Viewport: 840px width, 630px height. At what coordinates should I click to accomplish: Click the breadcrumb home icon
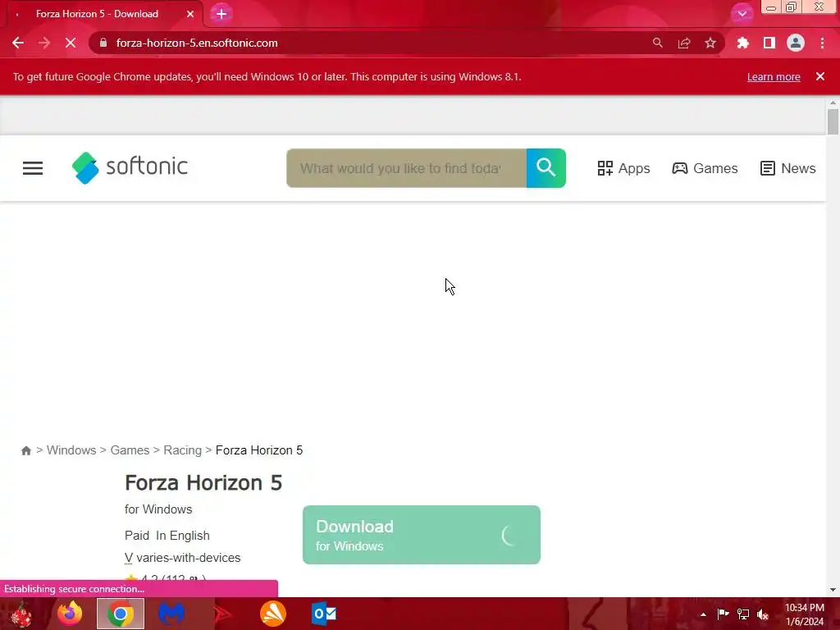[25, 450]
